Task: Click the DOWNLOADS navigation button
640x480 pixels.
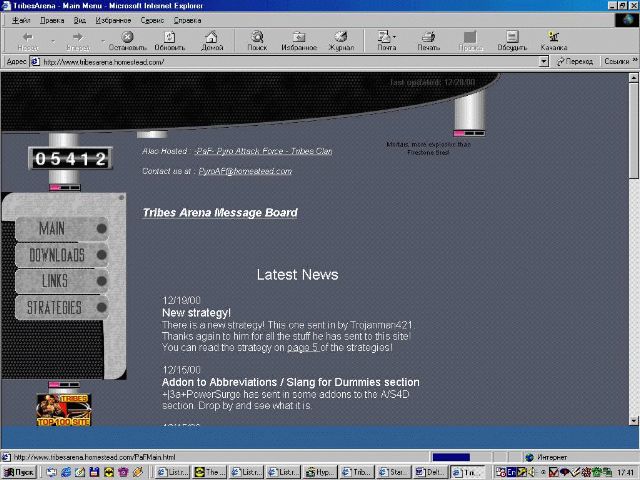Action: pyautogui.click(x=62, y=255)
